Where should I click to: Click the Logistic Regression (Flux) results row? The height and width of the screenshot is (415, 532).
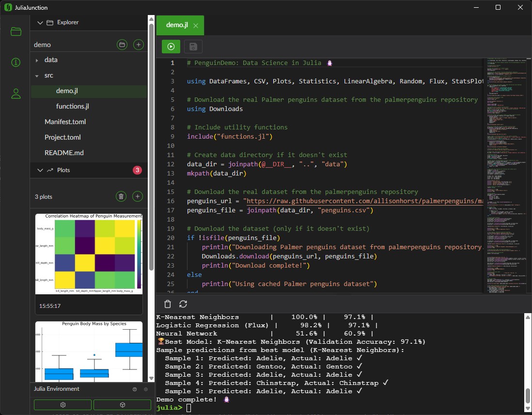coord(267,325)
